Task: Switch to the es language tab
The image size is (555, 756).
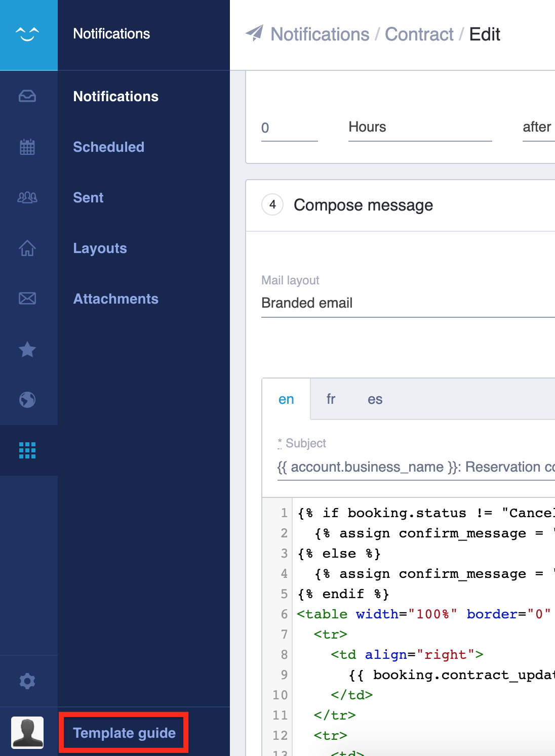Action: (x=375, y=399)
